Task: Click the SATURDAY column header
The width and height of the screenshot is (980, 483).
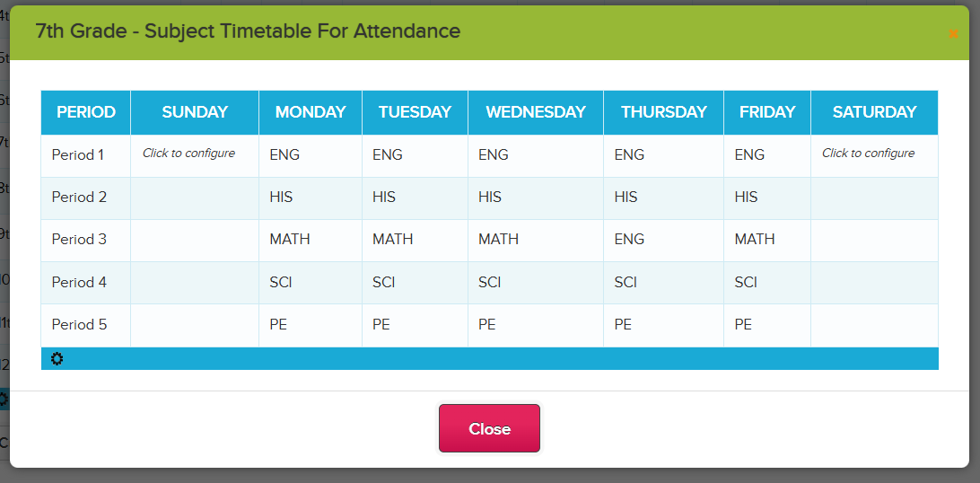Action: click(874, 112)
